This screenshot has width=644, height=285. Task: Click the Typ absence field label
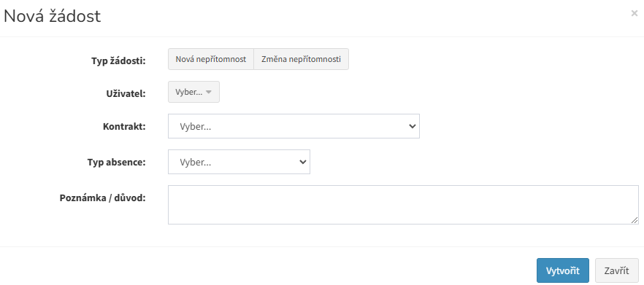(117, 162)
